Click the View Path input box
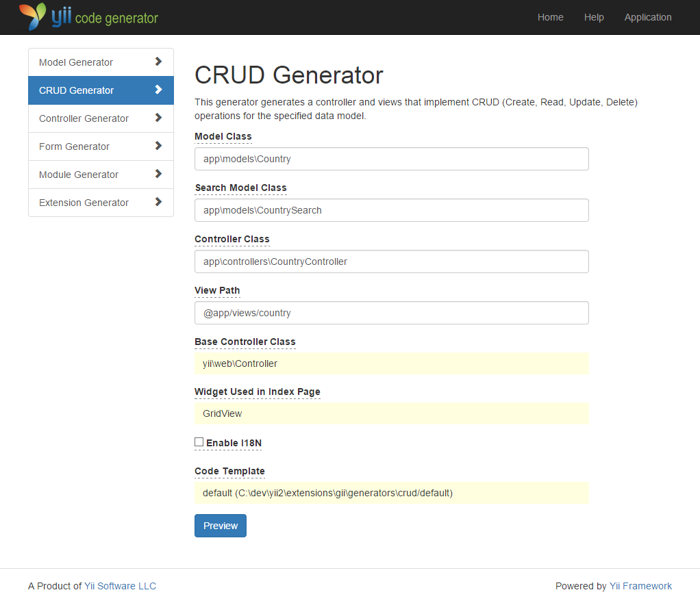Image resolution: width=700 pixels, height=601 pixels. point(391,313)
